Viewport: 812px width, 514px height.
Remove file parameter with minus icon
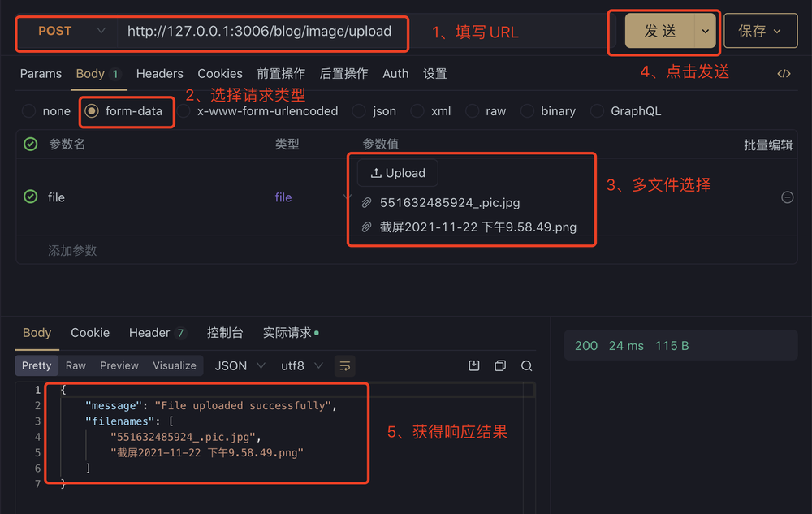pos(787,197)
